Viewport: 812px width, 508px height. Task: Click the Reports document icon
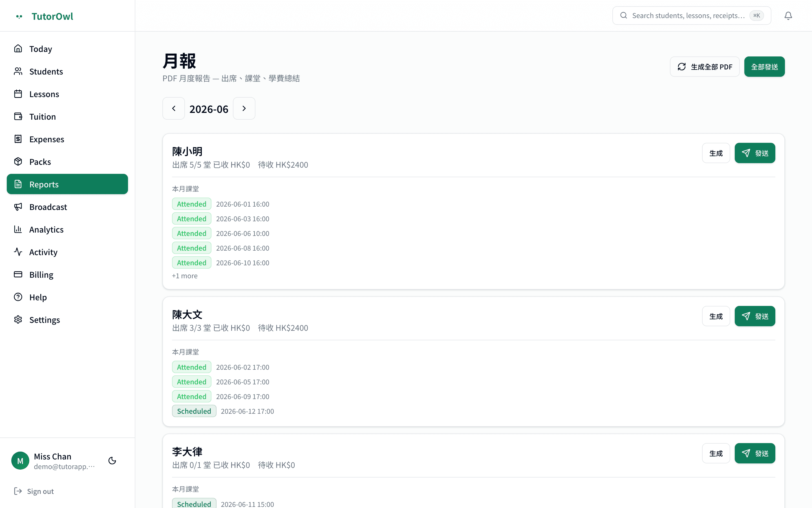(x=18, y=184)
